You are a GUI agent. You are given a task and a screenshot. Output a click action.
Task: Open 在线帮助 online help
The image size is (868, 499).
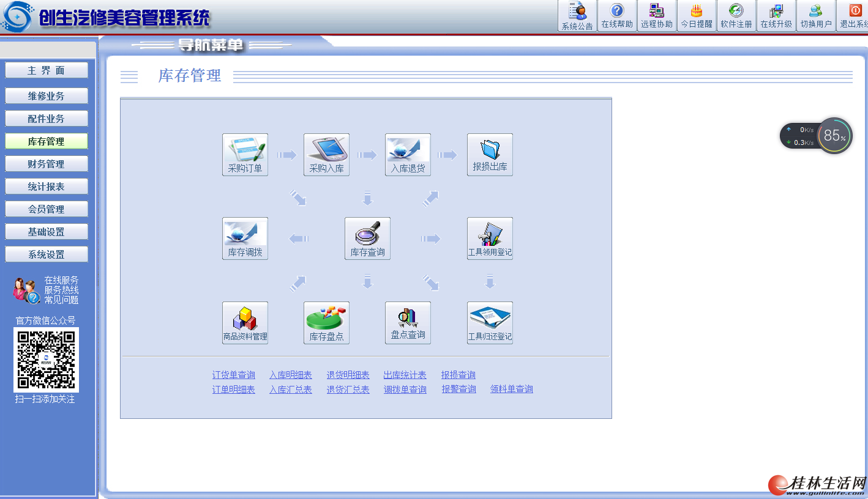click(616, 17)
